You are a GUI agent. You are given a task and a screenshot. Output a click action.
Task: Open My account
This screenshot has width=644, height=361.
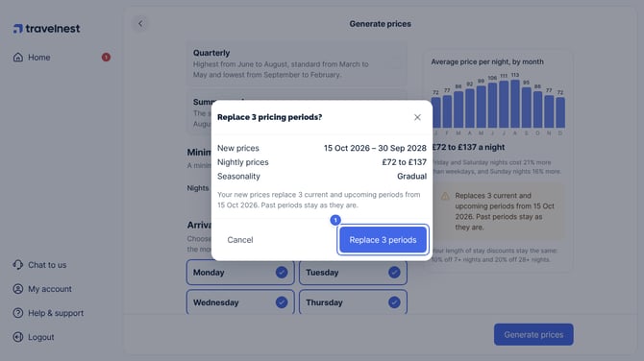tap(42, 289)
